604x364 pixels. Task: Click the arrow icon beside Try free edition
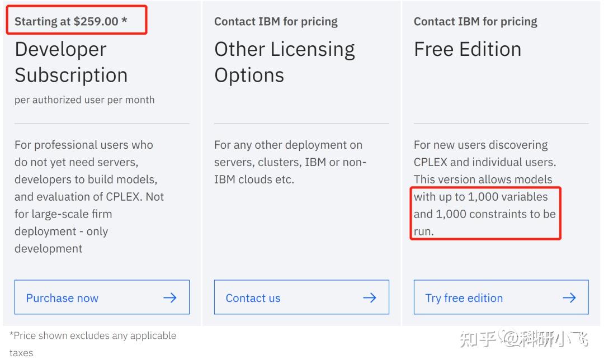click(x=569, y=297)
